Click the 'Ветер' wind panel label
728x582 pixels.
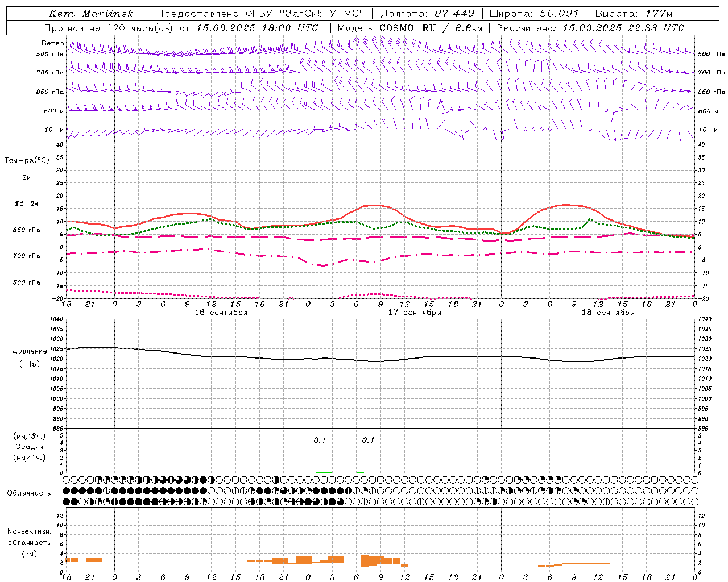click(x=52, y=43)
